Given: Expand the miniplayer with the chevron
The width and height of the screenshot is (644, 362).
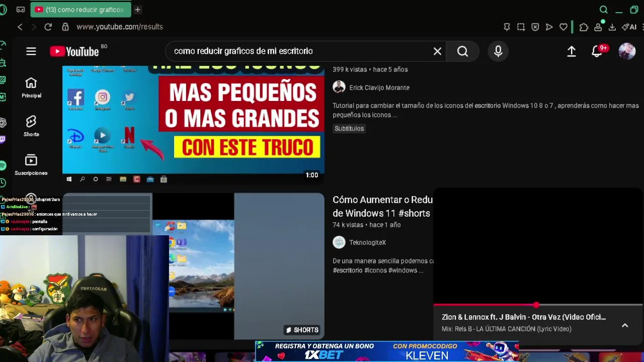Looking at the screenshot, I should click(625, 326).
